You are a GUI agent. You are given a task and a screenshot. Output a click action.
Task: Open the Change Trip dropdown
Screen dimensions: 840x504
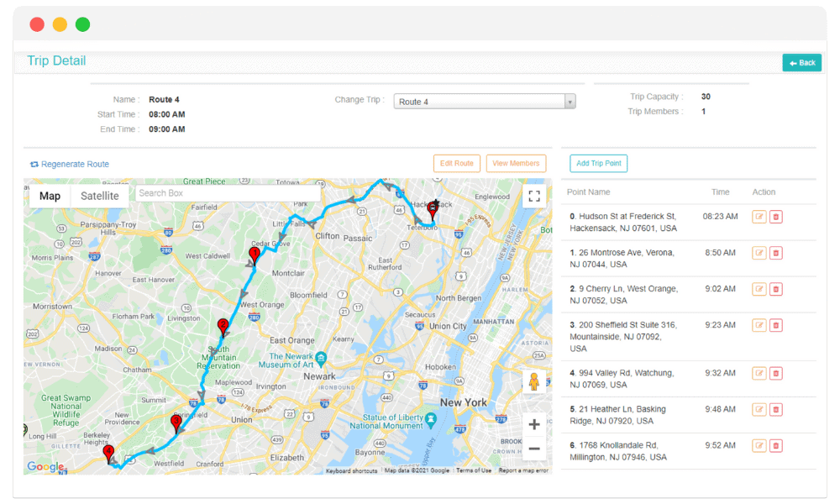click(485, 102)
